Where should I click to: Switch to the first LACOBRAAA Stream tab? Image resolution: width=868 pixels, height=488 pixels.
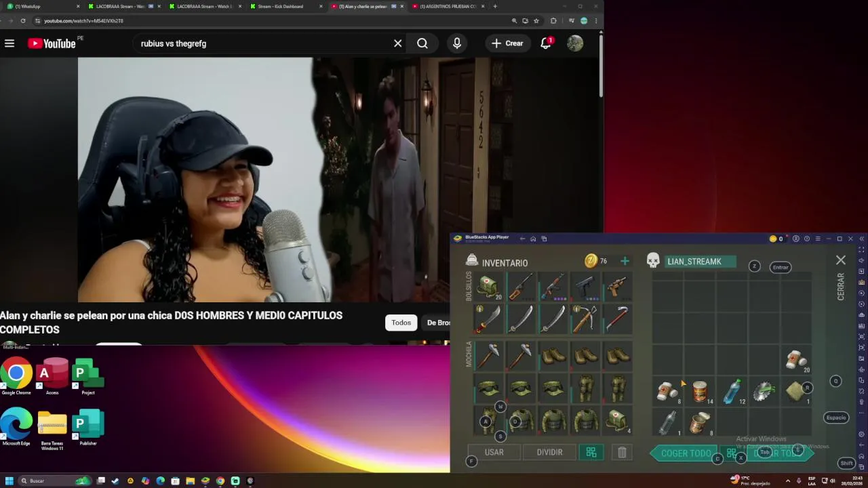pos(124,6)
